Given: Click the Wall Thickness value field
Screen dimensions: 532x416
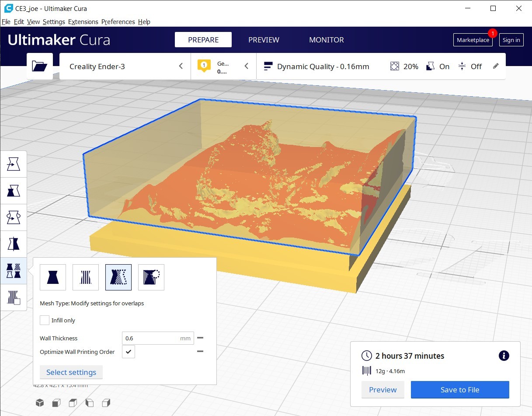Looking at the screenshot, I should (158, 338).
